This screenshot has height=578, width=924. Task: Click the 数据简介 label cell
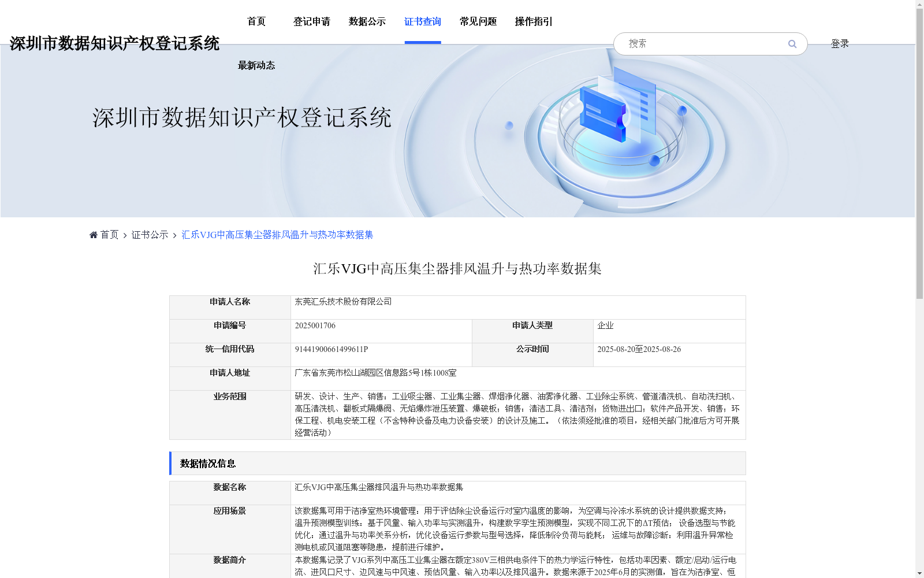230,566
